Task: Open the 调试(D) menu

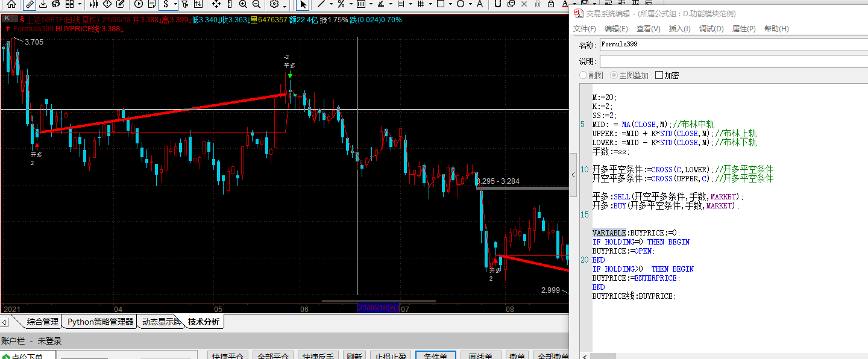Action: tap(711, 29)
